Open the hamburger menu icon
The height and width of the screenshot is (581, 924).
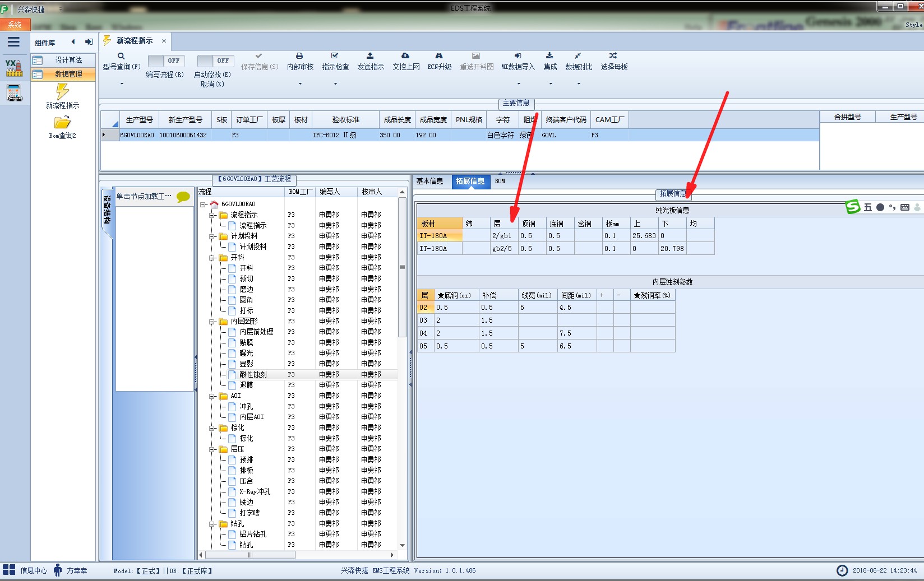coord(13,41)
